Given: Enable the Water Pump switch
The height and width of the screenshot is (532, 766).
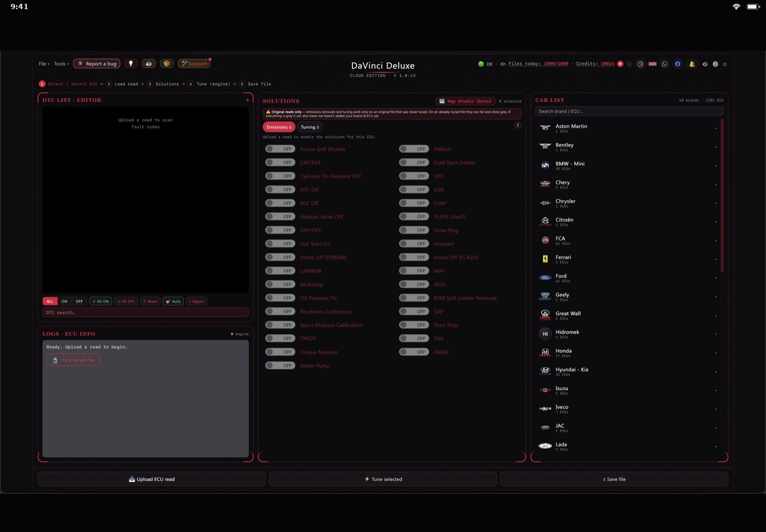Looking at the screenshot, I should [x=280, y=366].
